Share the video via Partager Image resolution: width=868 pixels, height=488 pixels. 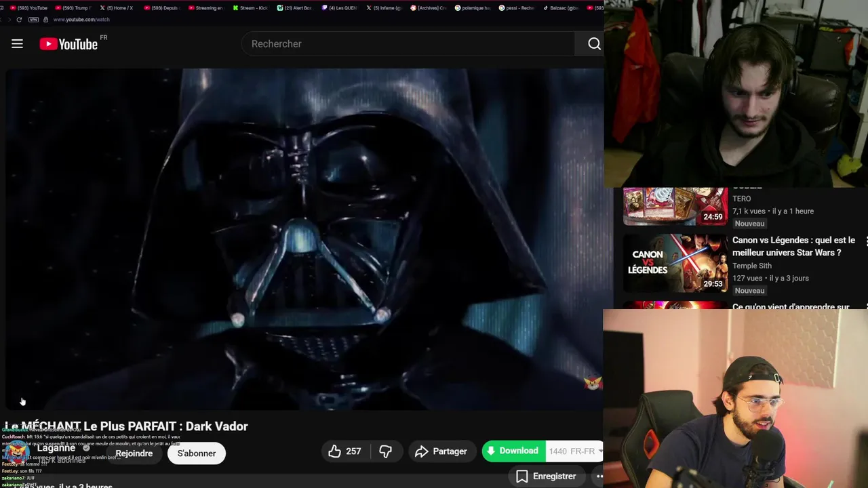tap(441, 451)
